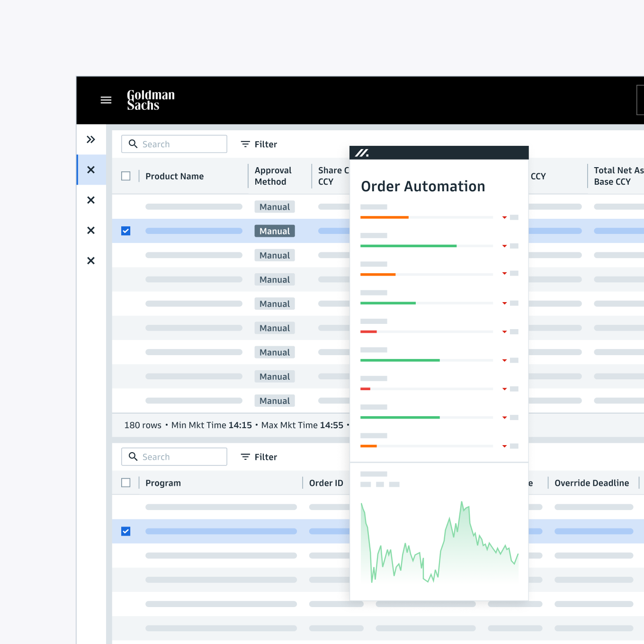Focus the Search field above the Product Name table
Screen dimensions: 644x644
(174, 144)
